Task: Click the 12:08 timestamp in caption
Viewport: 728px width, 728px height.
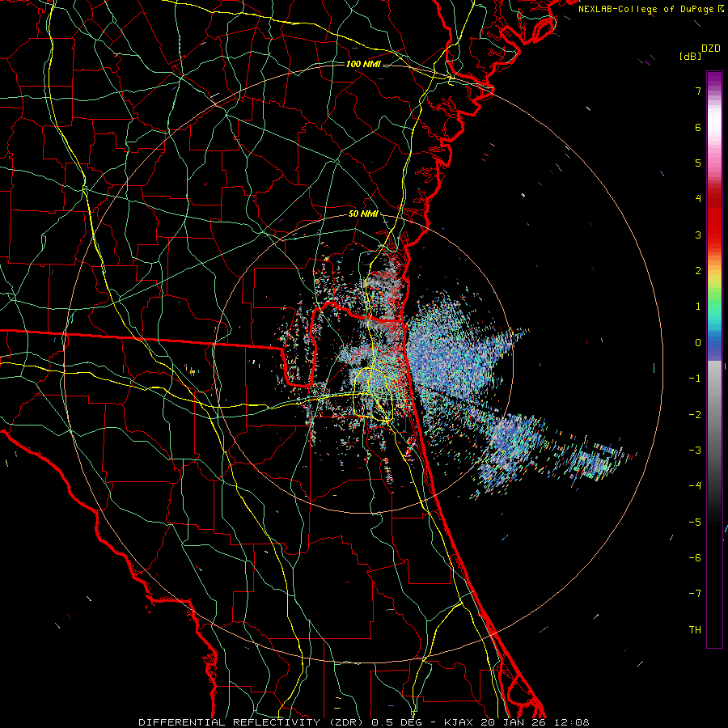Action: (574, 722)
